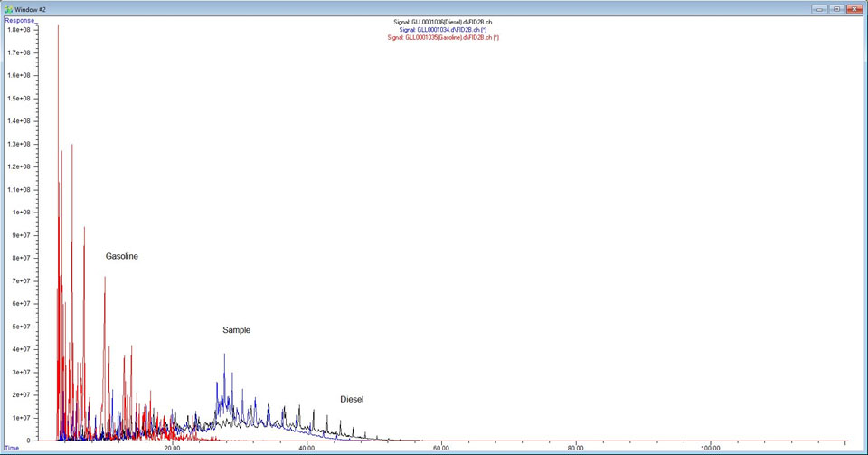Viewport: 868px width, 455px height.
Task: Close the Window #2 chromatogram window
Action: point(855,8)
